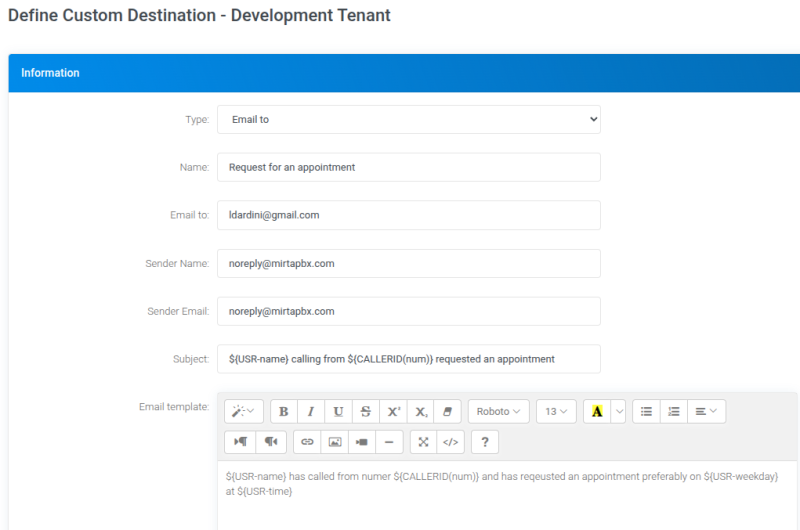Image resolution: width=800 pixels, height=530 pixels.
Task: Toggle underline formatting
Action: click(339, 411)
